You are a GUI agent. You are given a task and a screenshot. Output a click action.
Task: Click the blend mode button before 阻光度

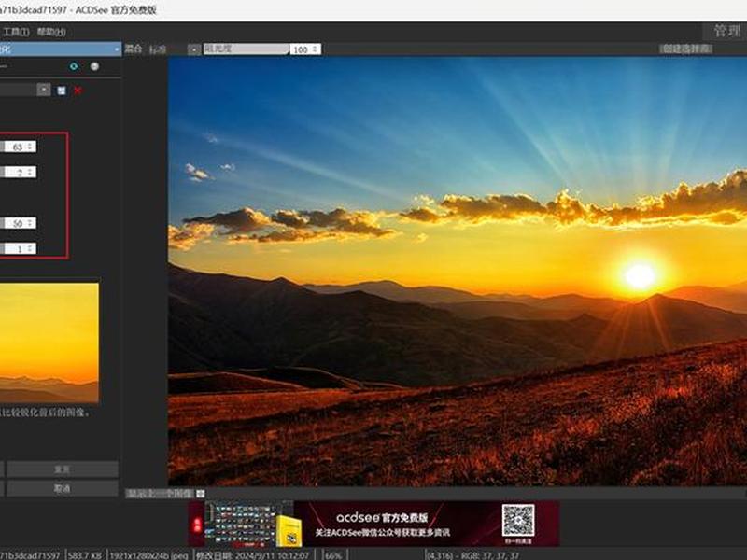pyautogui.click(x=194, y=49)
